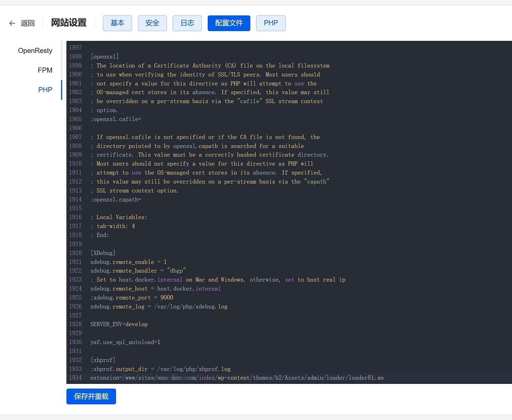
Task: Click the [xhprof] section header line
Action: tap(103, 360)
